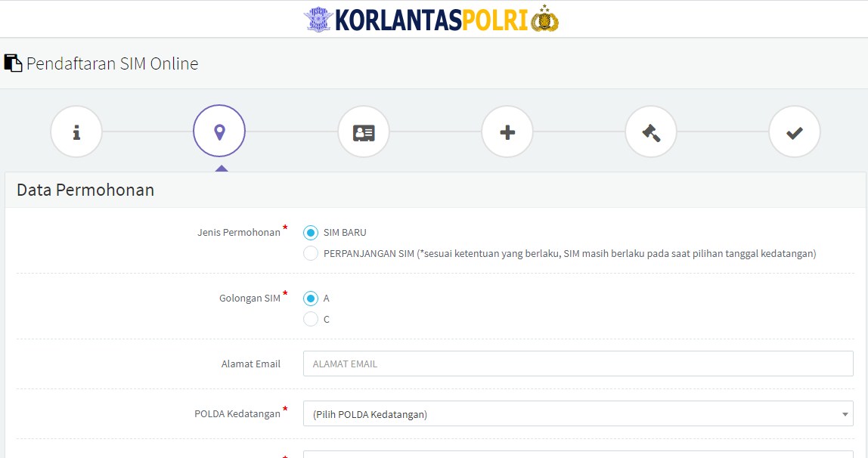868x458 pixels.
Task: Click the Jenis Permohonan label
Action: pyautogui.click(x=239, y=232)
